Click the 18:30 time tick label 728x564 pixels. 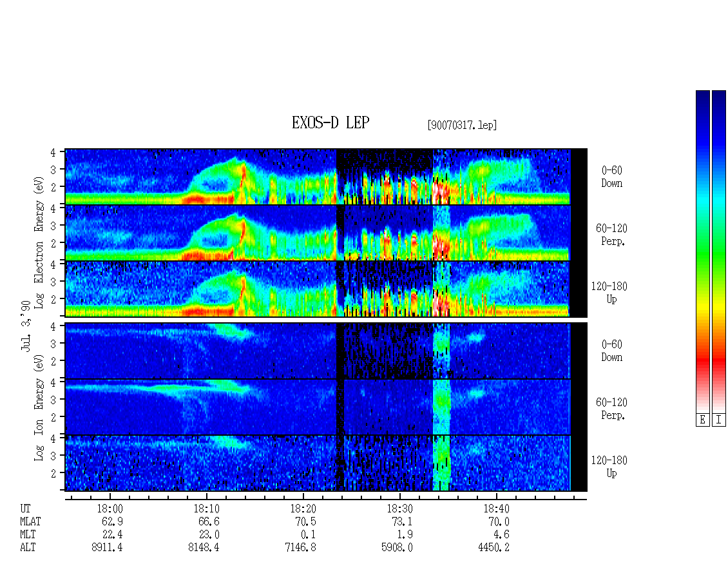click(399, 509)
